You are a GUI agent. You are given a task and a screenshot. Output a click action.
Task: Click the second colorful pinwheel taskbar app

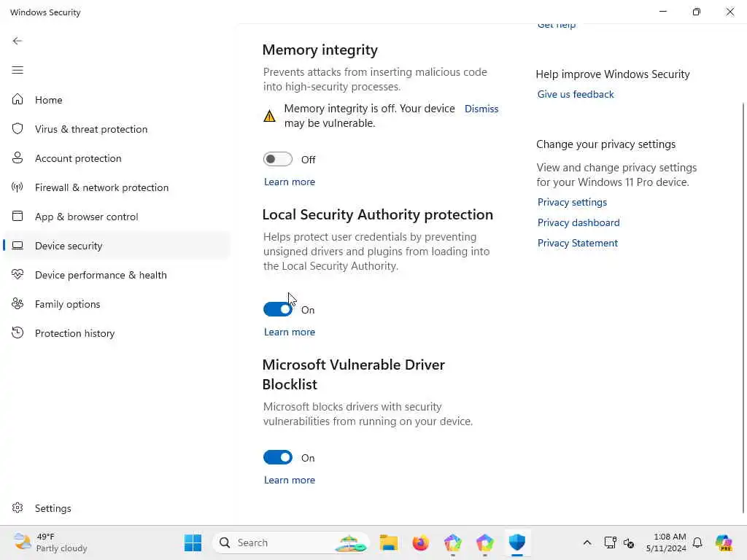(484, 542)
